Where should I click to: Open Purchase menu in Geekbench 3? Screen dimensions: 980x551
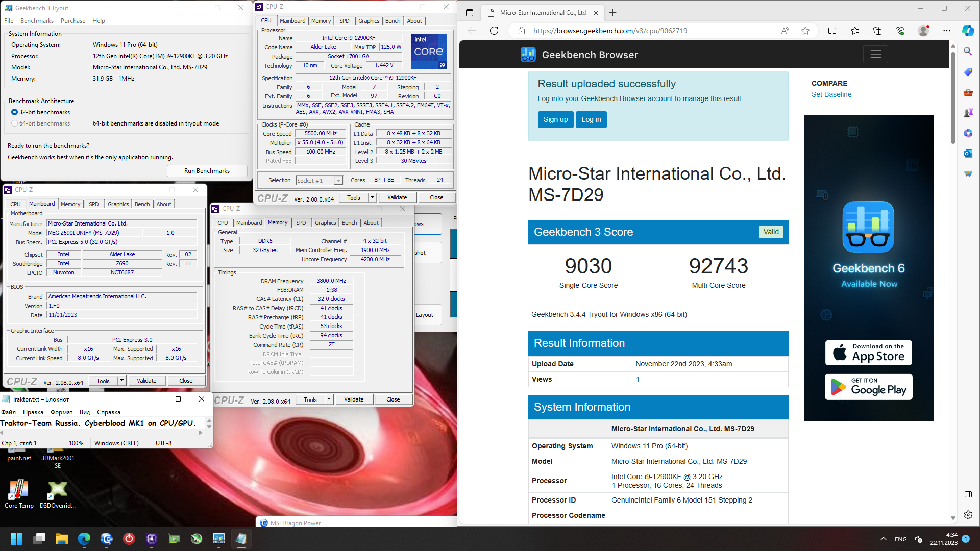click(73, 21)
